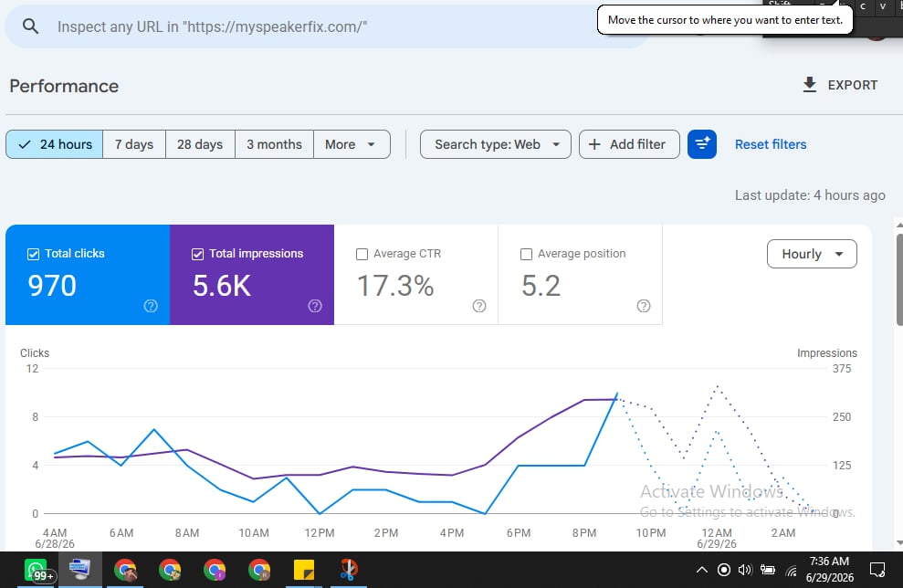Click the search magnifier icon
The height and width of the screenshot is (588, 903).
click(x=30, y=26)
